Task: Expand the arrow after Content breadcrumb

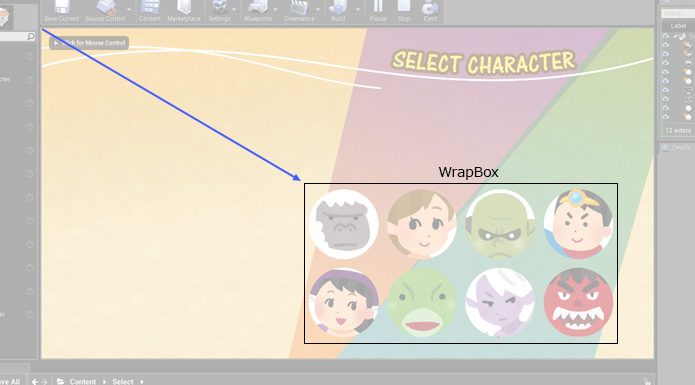Action: (105, 381)
